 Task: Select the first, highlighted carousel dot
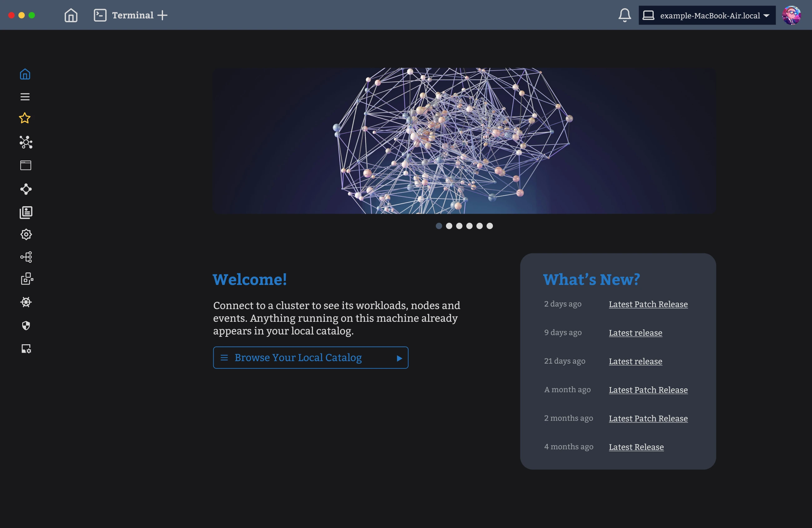tap(439, 226)
